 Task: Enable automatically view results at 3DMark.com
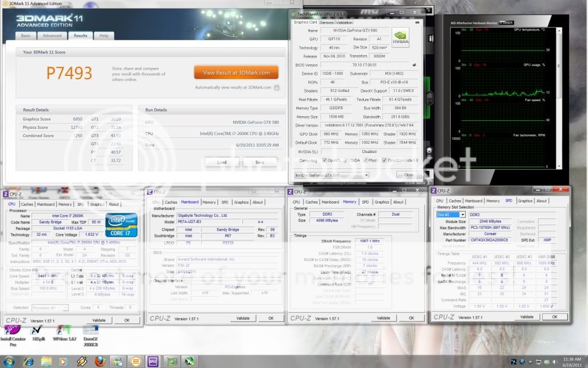point(277,88)
